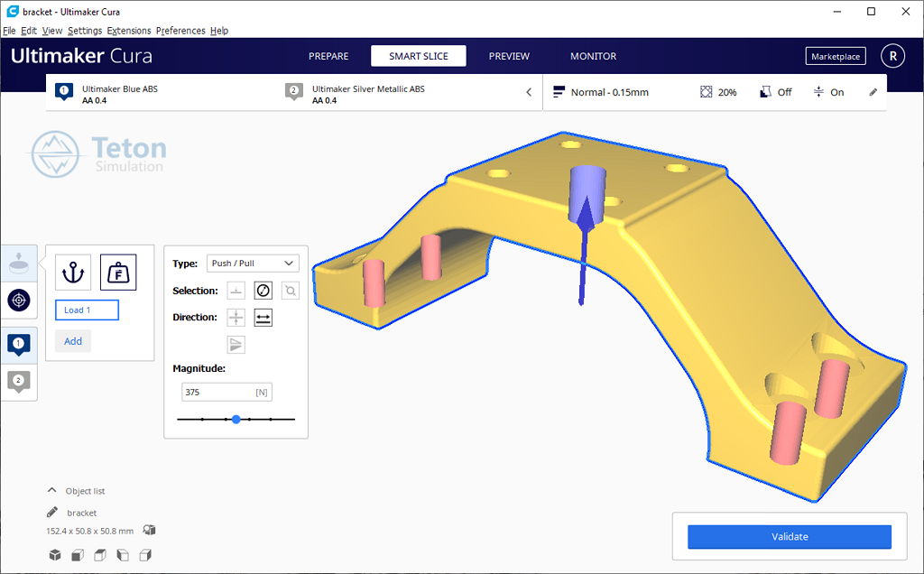Viewport: 924px width, 574px height.
Task: Select extruder 2 in the sidebar
Action: point(19,381)
